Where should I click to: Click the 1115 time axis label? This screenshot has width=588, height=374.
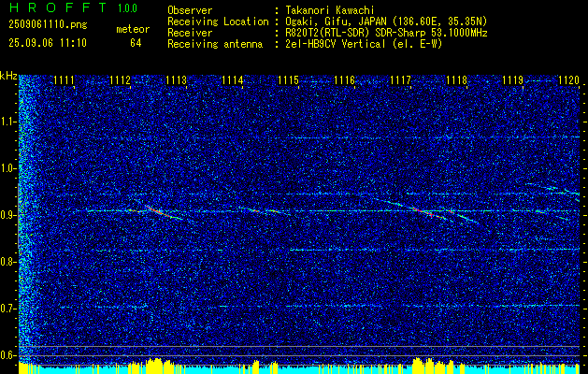pos(288,80)
